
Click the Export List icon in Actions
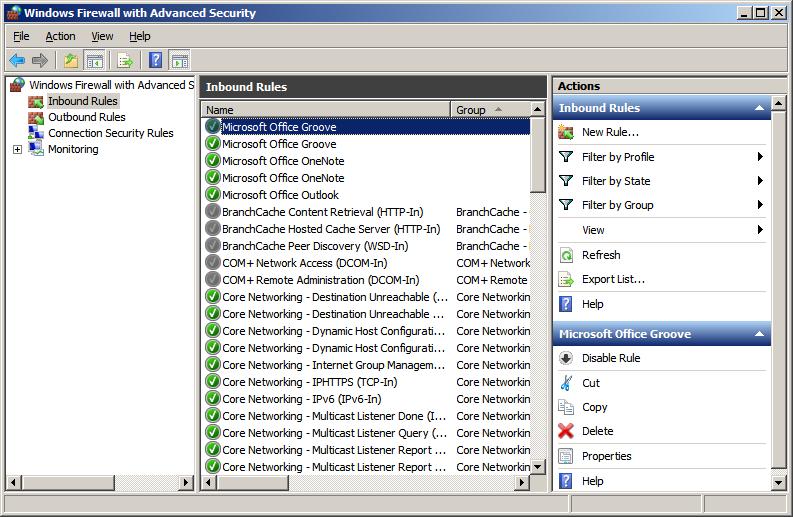[x=566, y=279]
